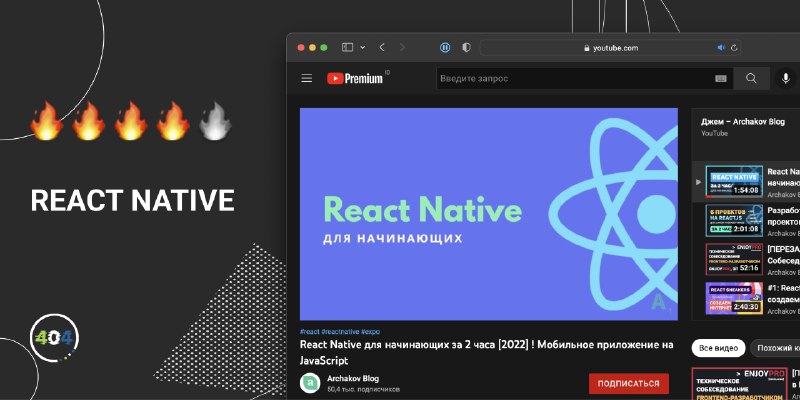Open the #expo hashtag link
Image resolution: width=800 pixels, height=400 pixels.
[370, 332]
